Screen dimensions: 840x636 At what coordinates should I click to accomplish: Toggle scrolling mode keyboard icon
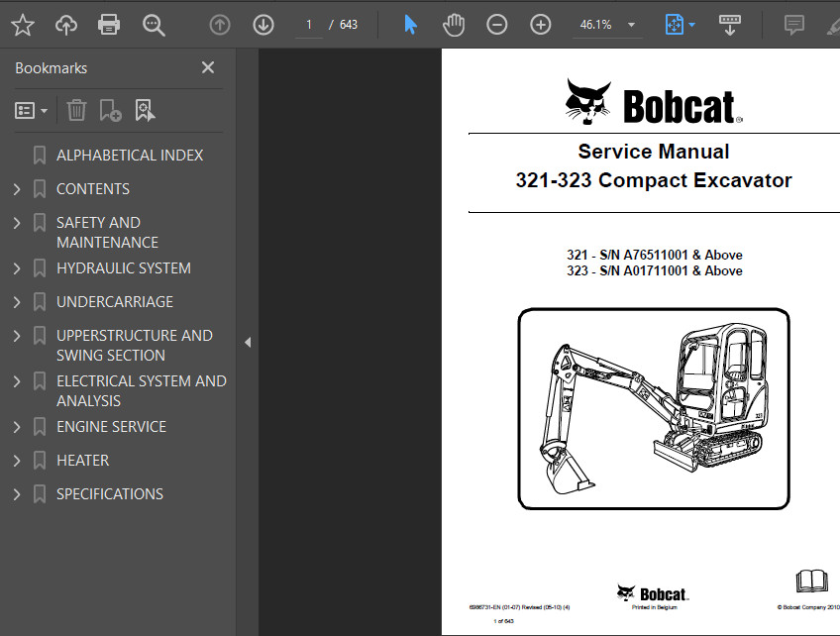pos(730,25)
